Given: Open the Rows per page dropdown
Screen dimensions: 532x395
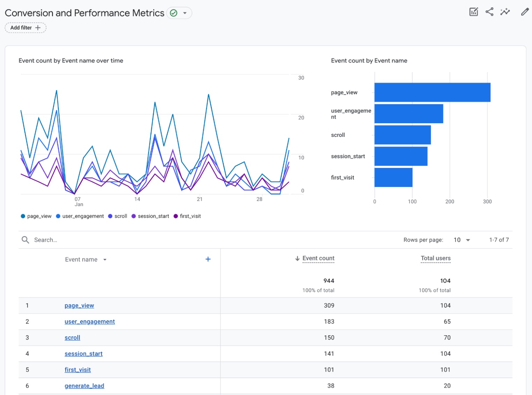Looking at the screenshot, I should point(461,240).
